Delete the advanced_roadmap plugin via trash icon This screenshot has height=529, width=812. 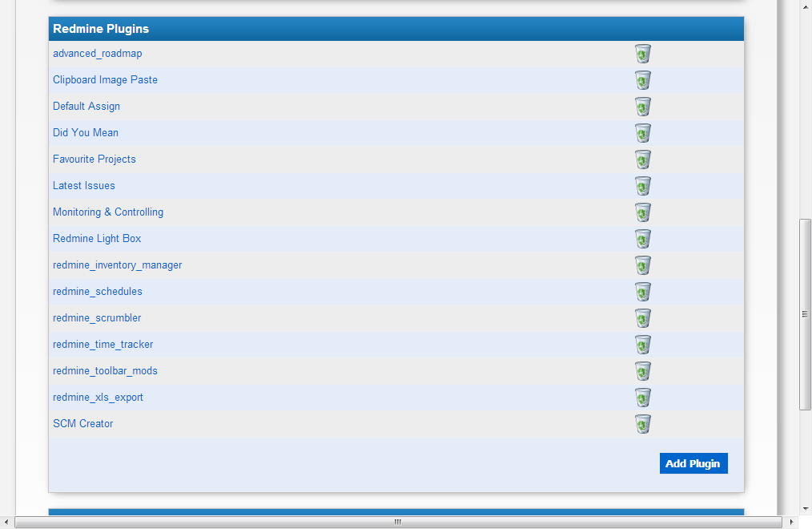[x=642, y=53]
